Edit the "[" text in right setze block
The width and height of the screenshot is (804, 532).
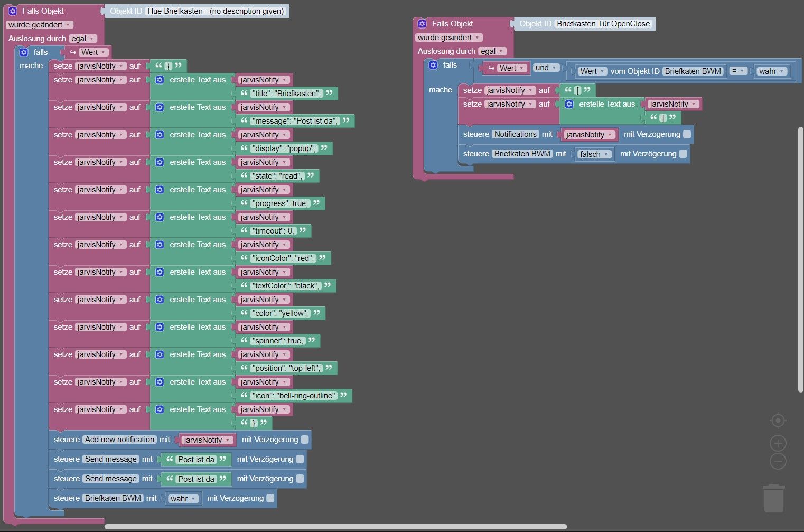[578, 90]
